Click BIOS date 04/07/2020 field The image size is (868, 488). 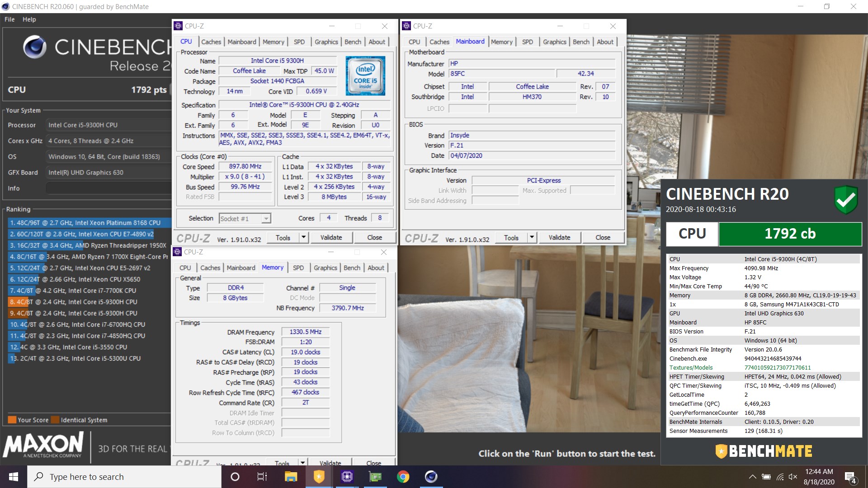532,155
